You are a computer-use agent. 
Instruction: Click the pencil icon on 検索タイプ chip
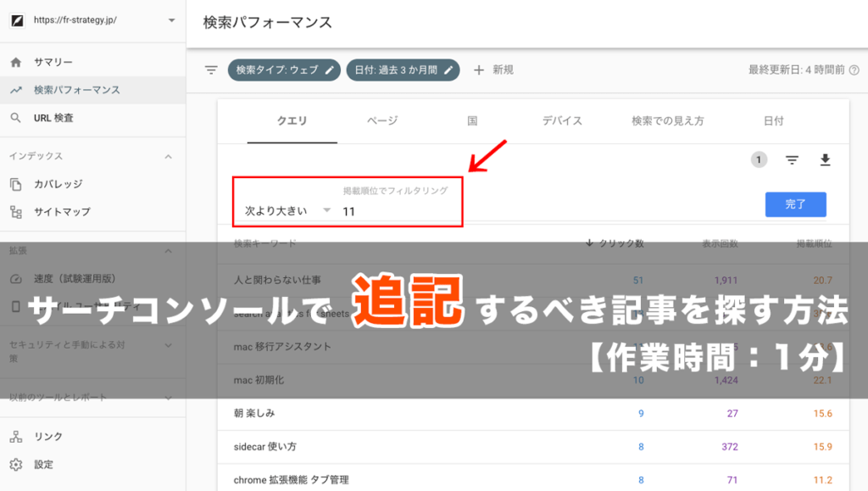(x=330, y=70)
